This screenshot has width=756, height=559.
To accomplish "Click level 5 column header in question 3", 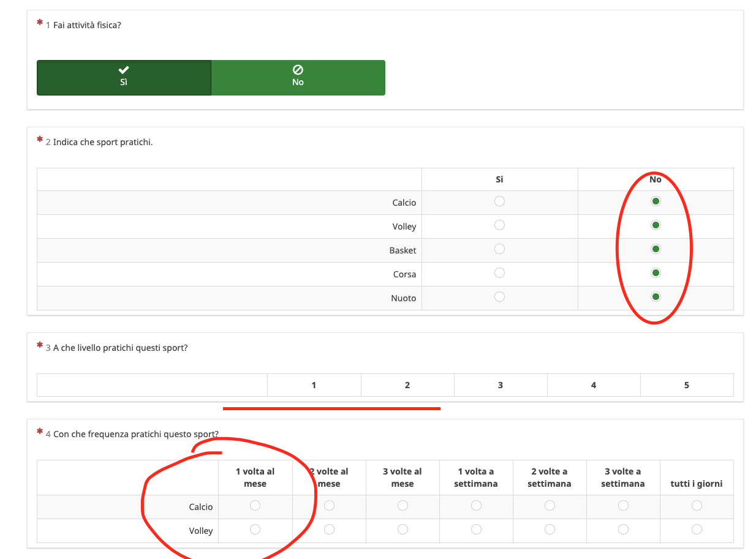I will (x=686, y=385).
